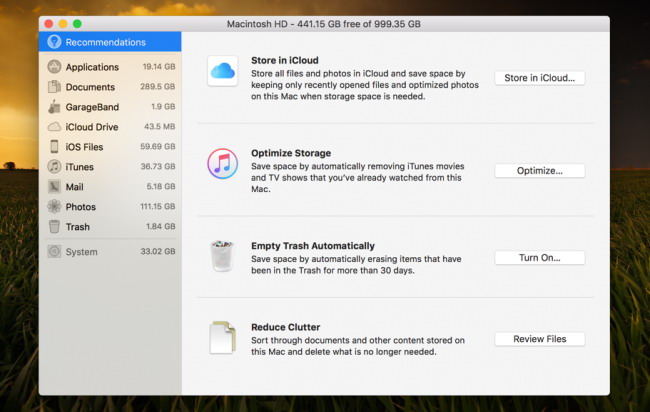Click the Documents folder icon
Image resolution: width=650 pixels, height=412 pixels.
pos(54,87)
